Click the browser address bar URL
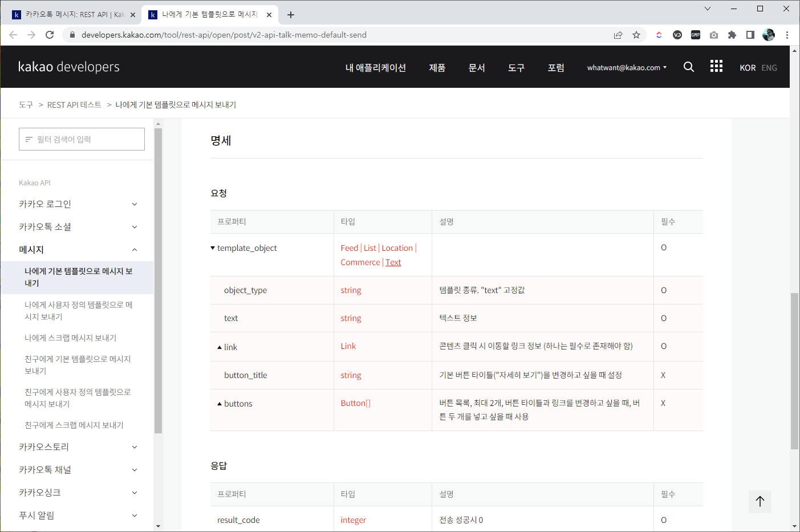This screenshot has height=532, width=800. pyautogui.click(x=224, y=35)
